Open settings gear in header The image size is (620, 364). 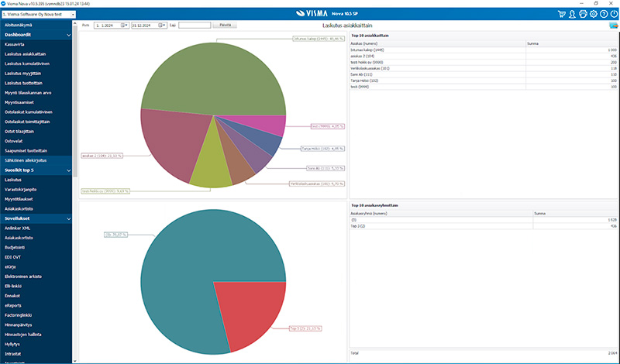pos(594,14)
